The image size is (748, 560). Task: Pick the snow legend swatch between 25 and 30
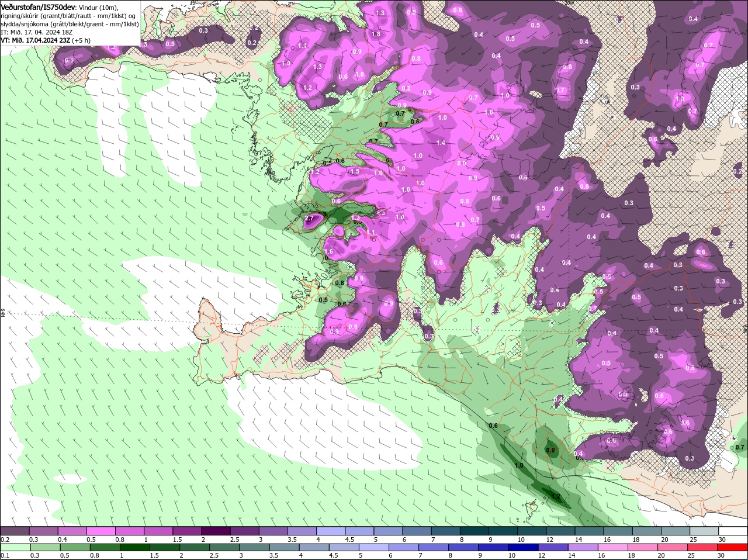point(705,530)
